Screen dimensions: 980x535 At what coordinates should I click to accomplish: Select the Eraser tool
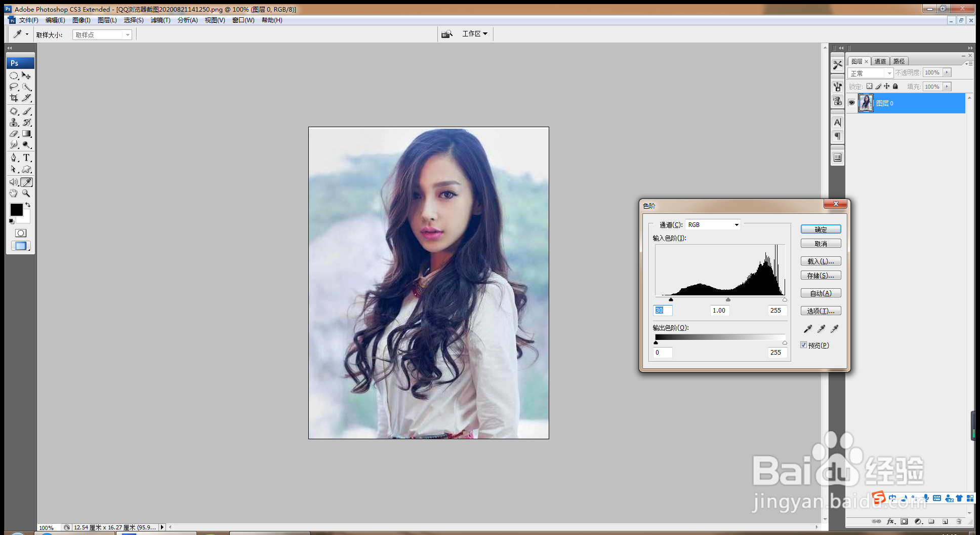point(14,134)
